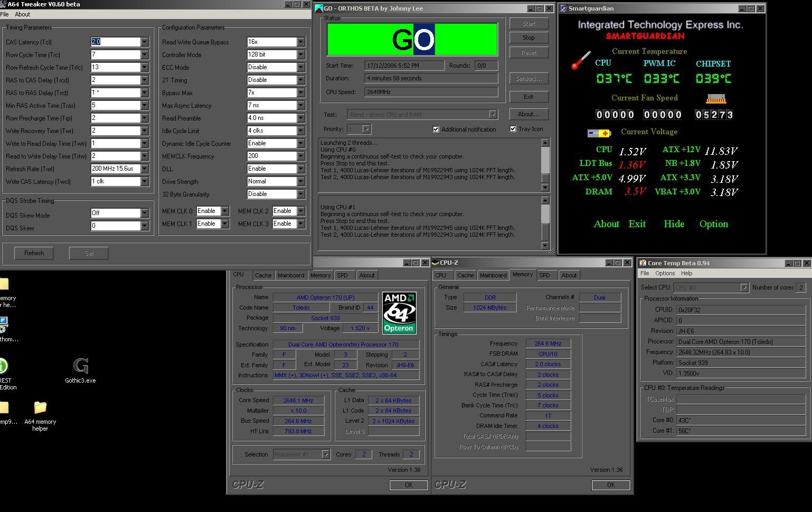The height and width of the screenshot is (512, 812).
Task: Open the 2T Timing dropdown
Action: [x=300, y=80]
